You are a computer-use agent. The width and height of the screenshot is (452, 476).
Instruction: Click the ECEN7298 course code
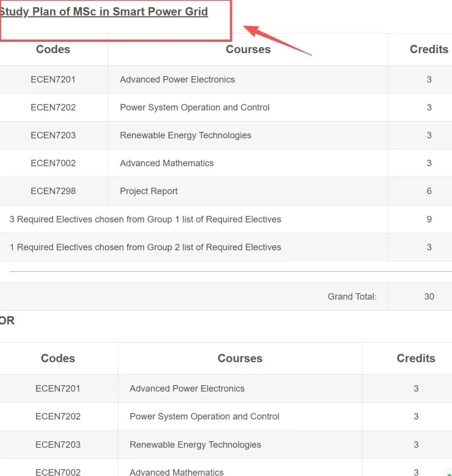[x=53, y=191]
